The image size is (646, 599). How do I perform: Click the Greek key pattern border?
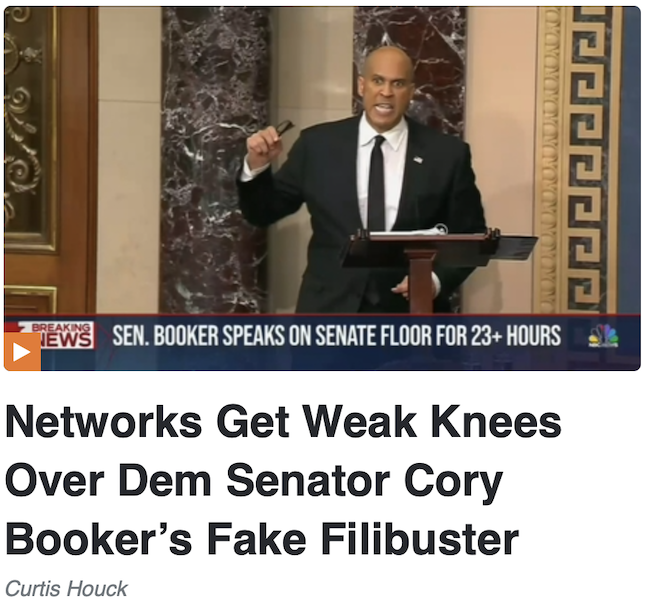point(585,160)
